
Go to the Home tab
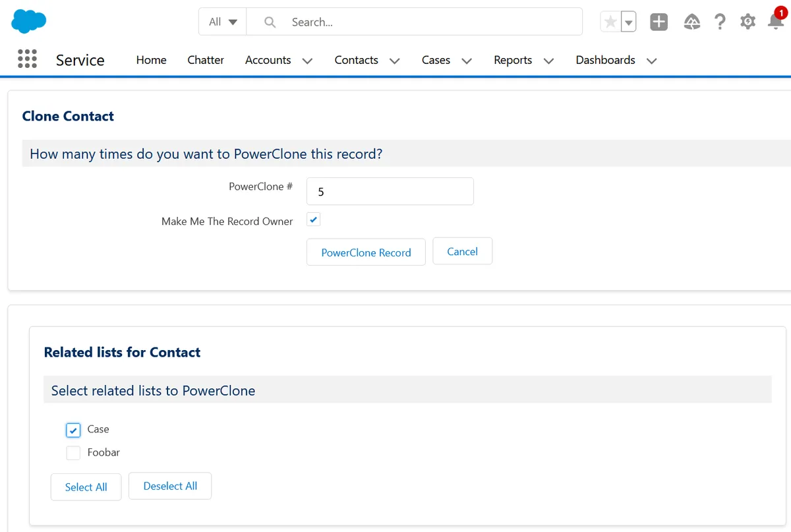[151, 60]
